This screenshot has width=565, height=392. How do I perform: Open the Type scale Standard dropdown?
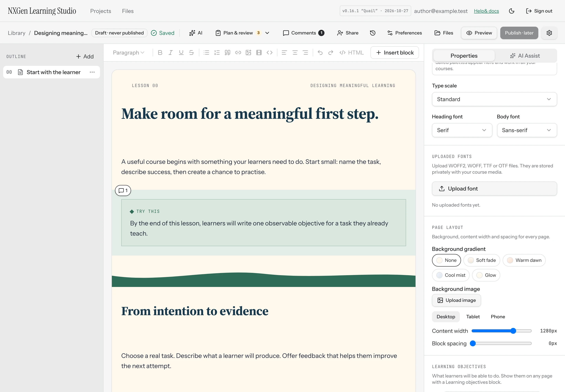tap(494, 99)
